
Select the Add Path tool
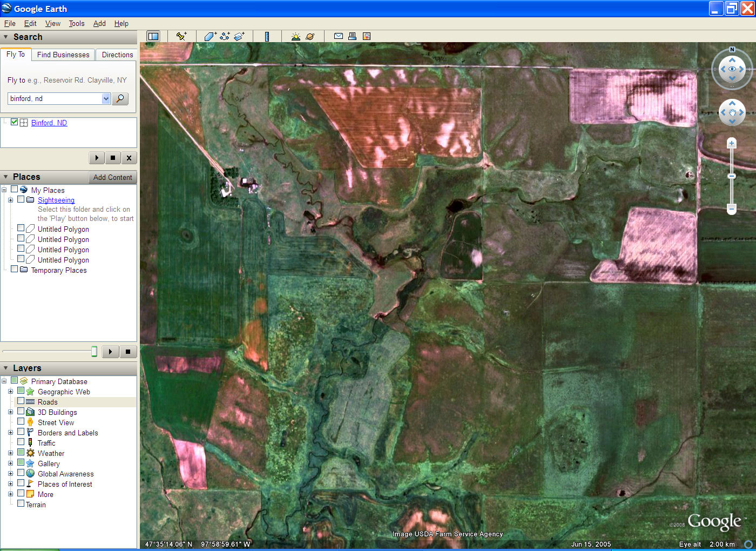pos(225,36)
